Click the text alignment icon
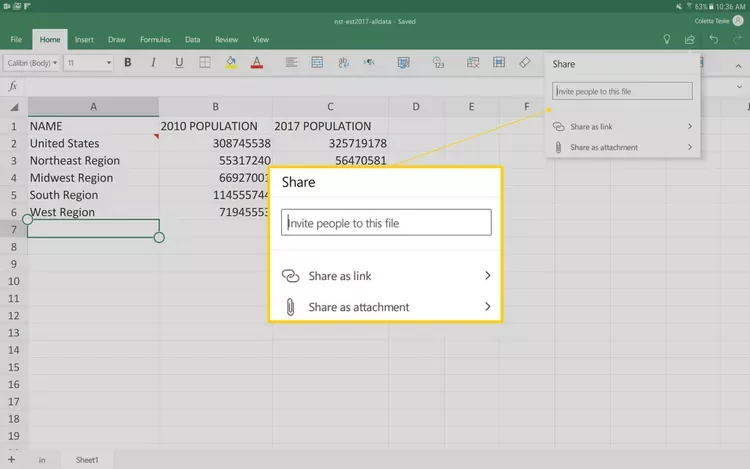This screenshot has height=469, width=750. coord(289,63)
